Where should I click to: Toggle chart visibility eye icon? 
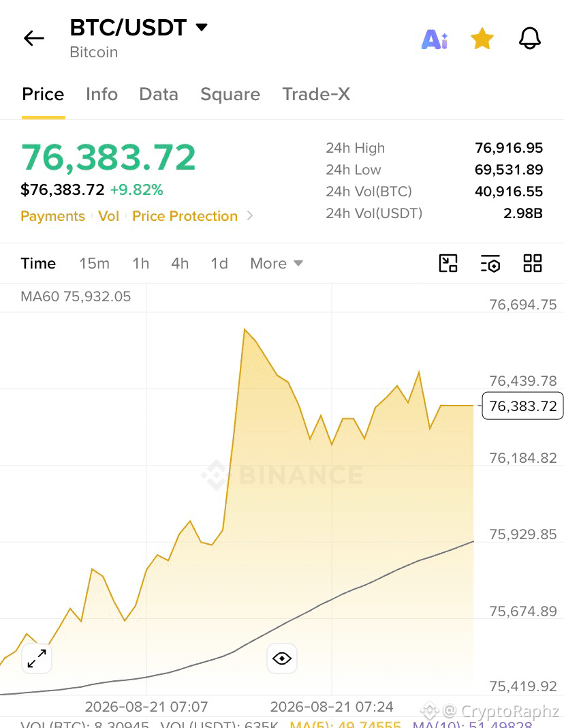tap(282, 658)
